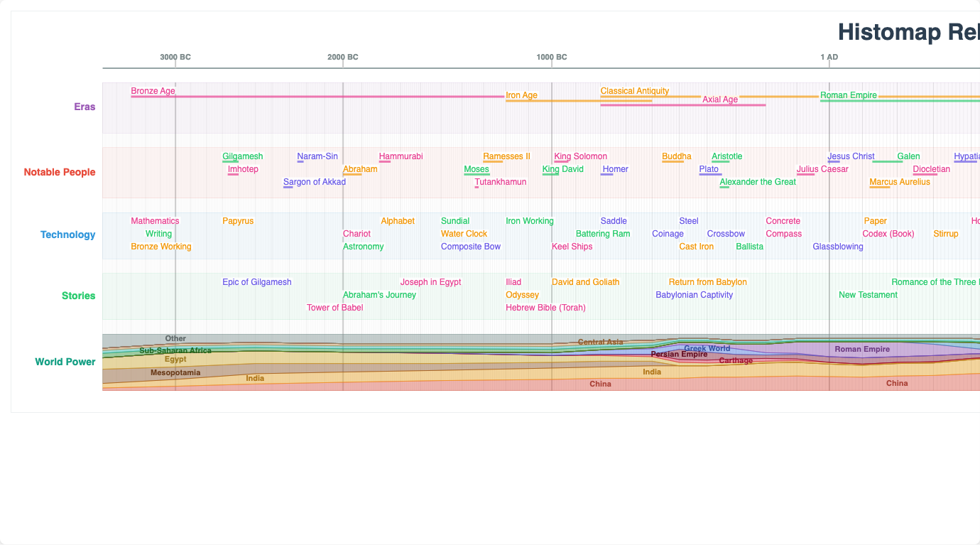980x545 pixels.
Task: Select the Bronze Age era marker
Action: pos(153,90)
